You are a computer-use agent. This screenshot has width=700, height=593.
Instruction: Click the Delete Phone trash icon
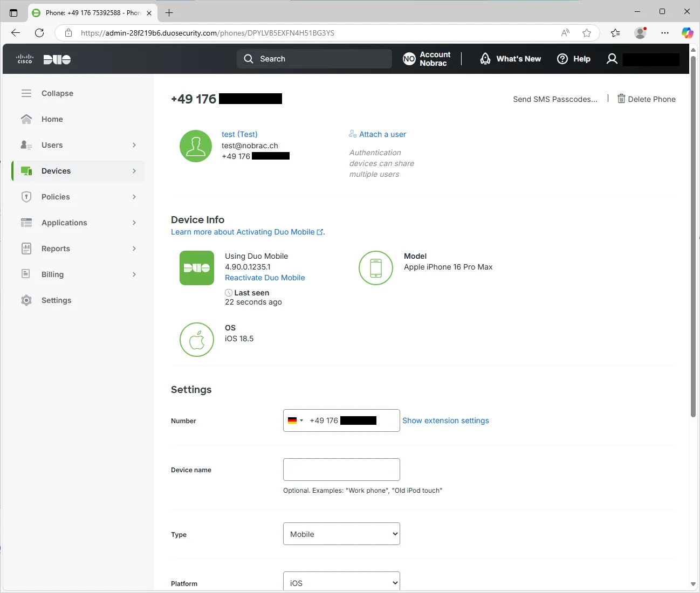point(621,99)
